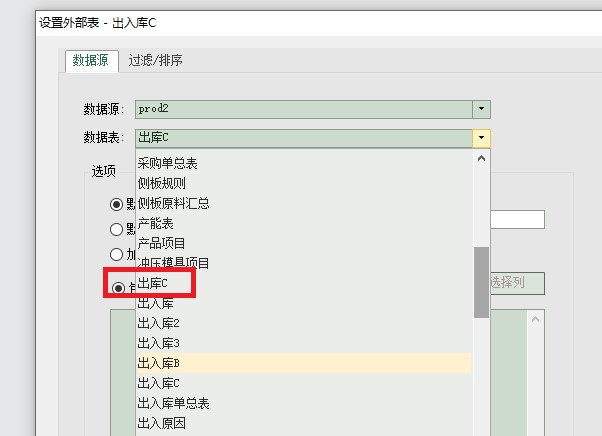
Task: Pick 出入库单总表 from the dropdown list
Action: pyautogui.click(x=173, y=403)
